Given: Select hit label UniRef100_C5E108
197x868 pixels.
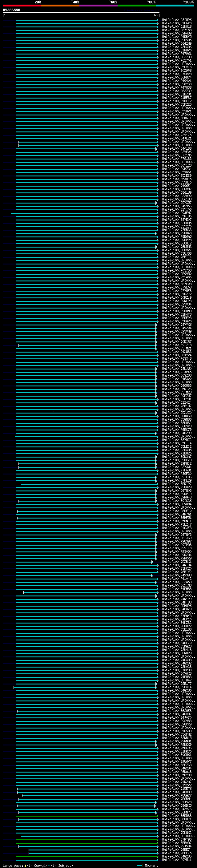Looking at the screenshot, I should [176, 629].
